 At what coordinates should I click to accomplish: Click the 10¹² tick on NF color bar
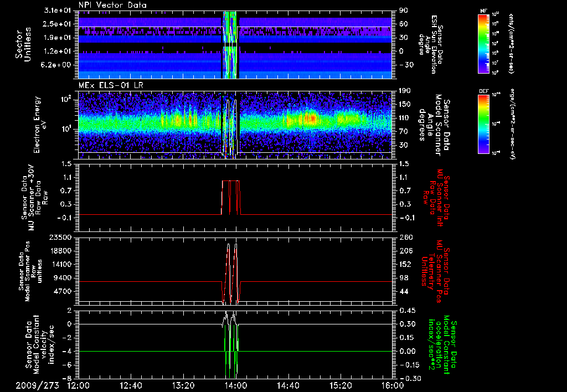[x=496, y=14]
